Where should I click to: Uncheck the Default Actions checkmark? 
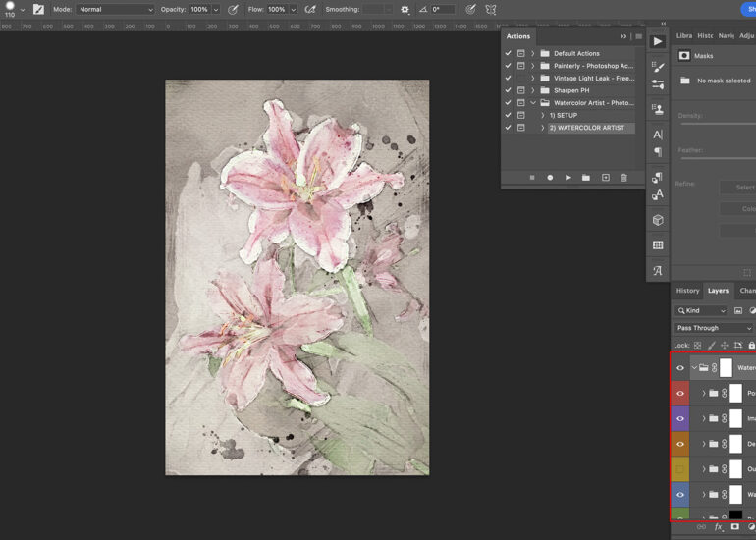coord(508,53)
